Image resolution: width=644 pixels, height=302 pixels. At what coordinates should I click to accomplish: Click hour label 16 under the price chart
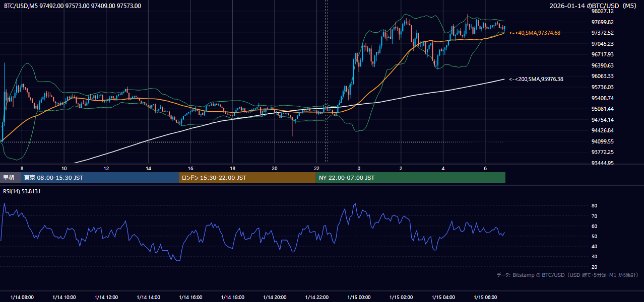point(190,168)
